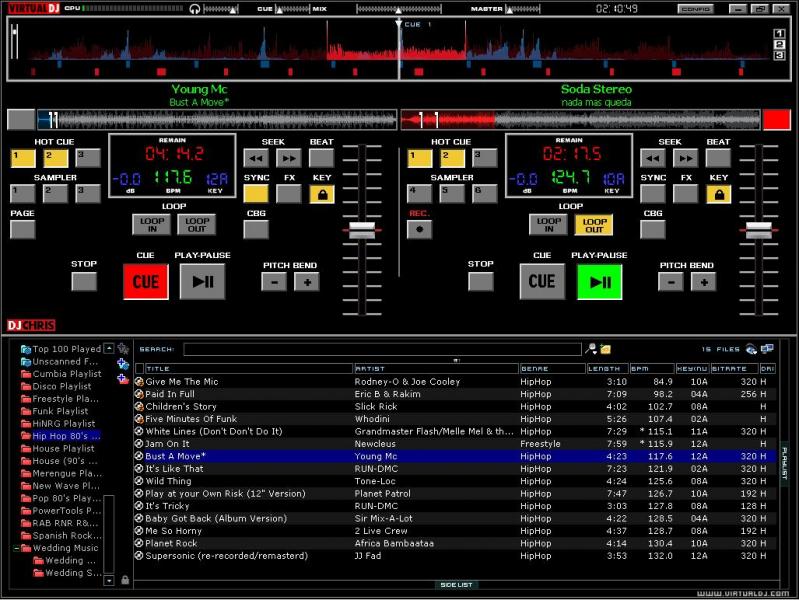Toggle left deck Sync button
799x600 pixels.
coord(256,194)
